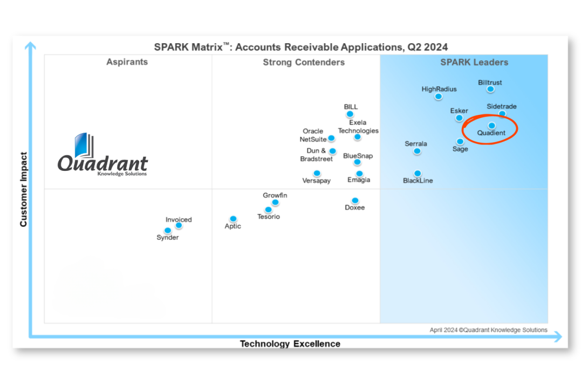Click the Strong Contenders heading

304,63
